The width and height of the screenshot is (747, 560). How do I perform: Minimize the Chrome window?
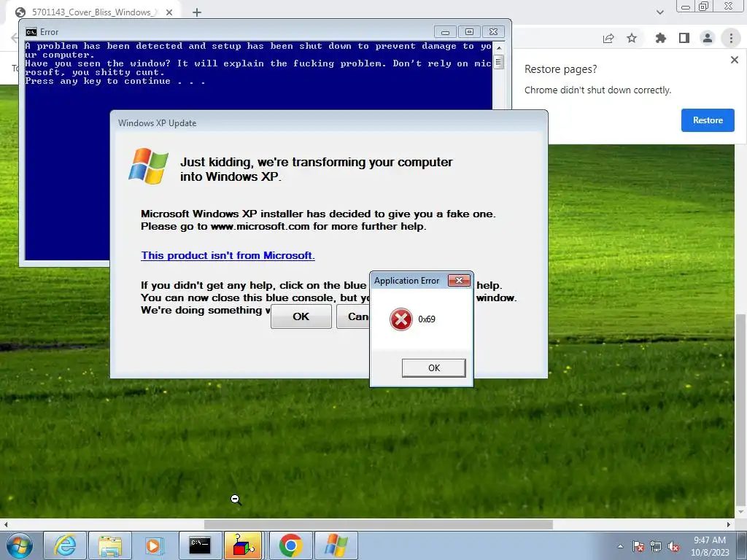coord(685,7)
